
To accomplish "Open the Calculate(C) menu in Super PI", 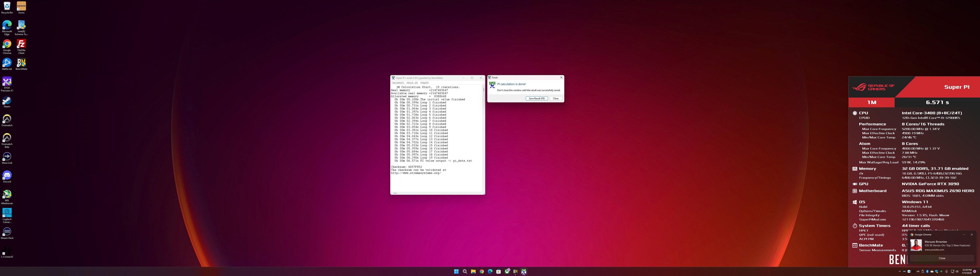I will click(398, 83).
